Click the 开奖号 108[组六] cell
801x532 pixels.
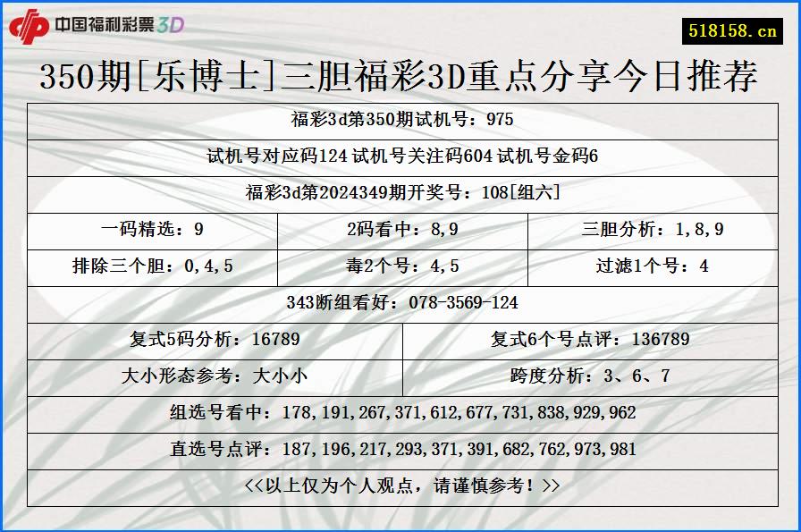tap(400, 189)
